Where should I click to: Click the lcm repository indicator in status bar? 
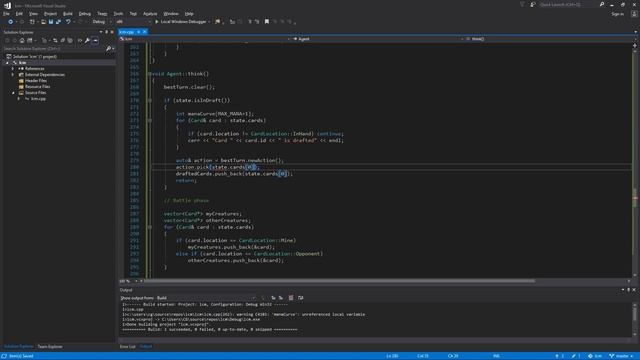tap(595, 356)
